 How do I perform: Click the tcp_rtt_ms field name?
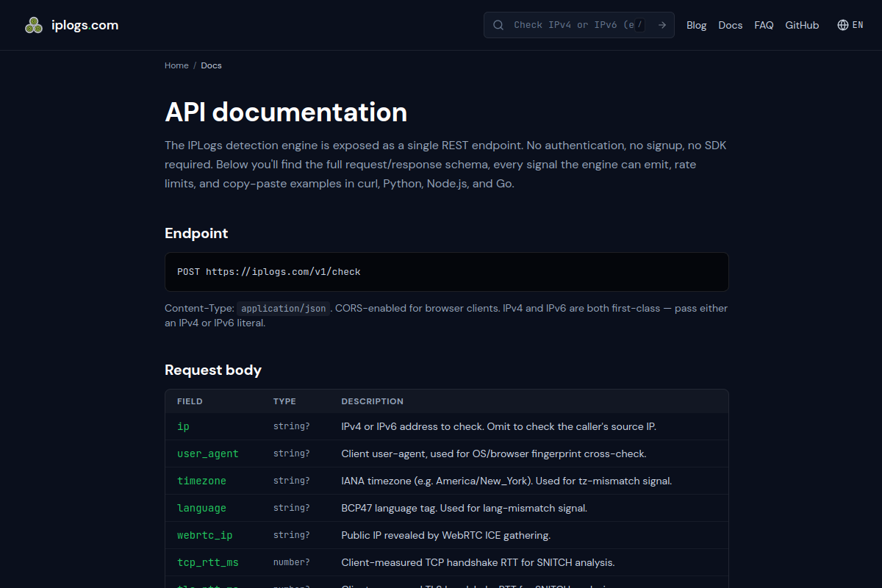tap(208, 562)
